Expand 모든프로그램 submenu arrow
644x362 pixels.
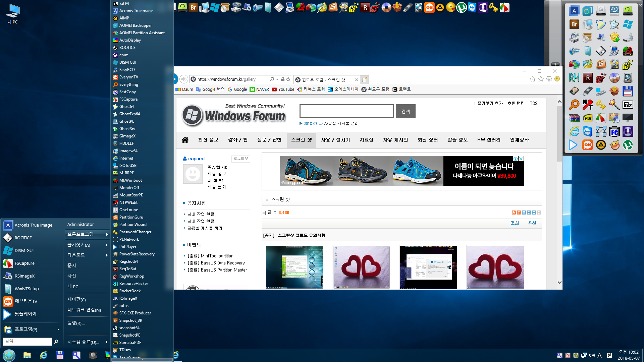[107, 234]
